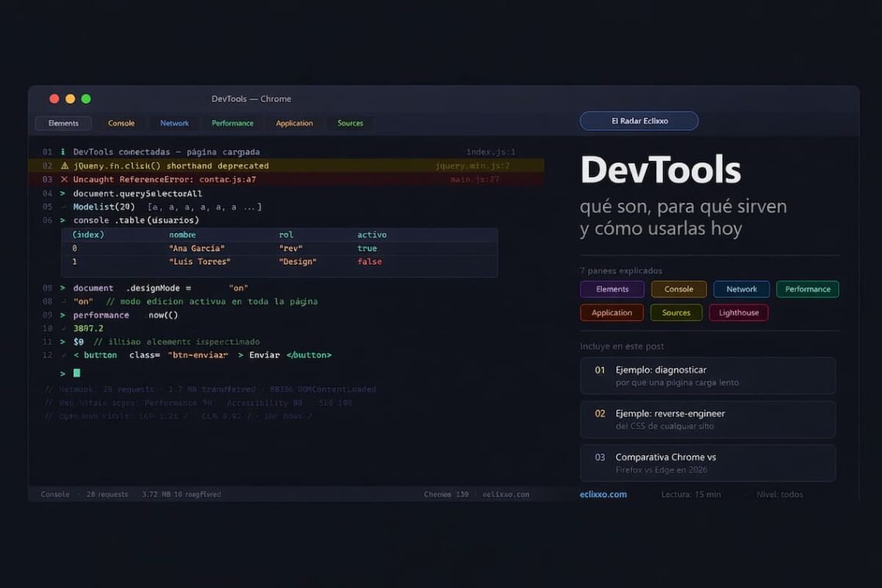882x588 pixels.
Task: Open card 03 Comparativa Chrome vs
Action: [x=708, y=463]
